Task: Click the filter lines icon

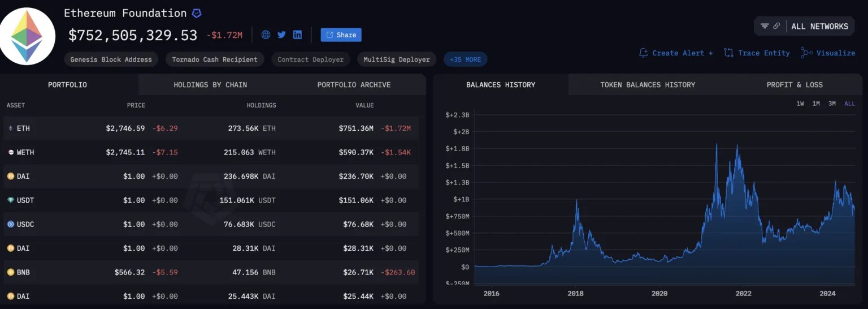Action: pos(765,26)
